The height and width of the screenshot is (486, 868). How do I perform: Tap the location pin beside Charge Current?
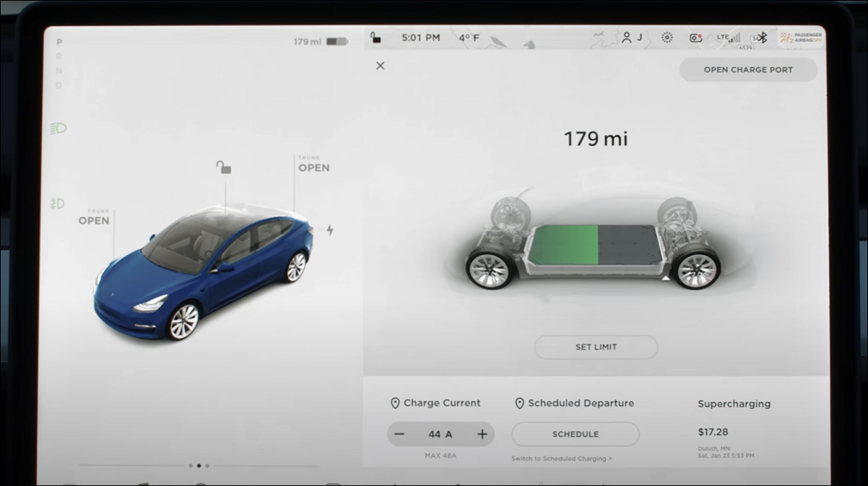tap(395, 404)
